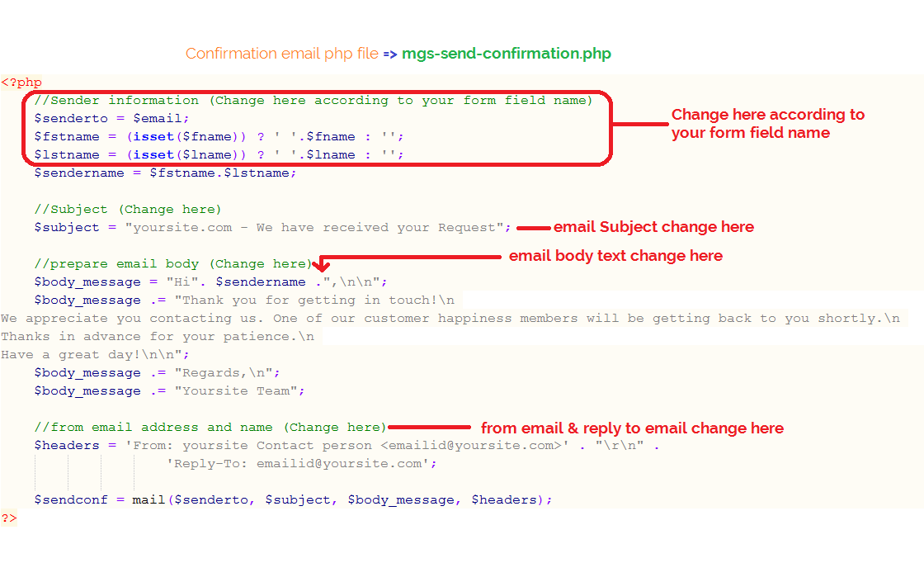This screenshot has height=563, width=924.
Task: Click the 'email body text change here' label
Action: click(x=616, y=255)
